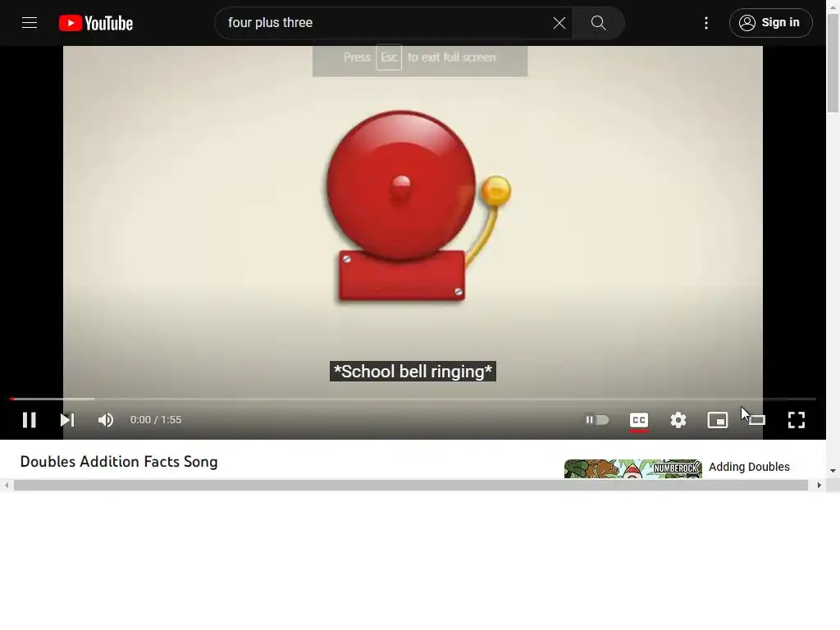Sign in with the Sign in button
The image size is (840, 630).
coord(770,23)
